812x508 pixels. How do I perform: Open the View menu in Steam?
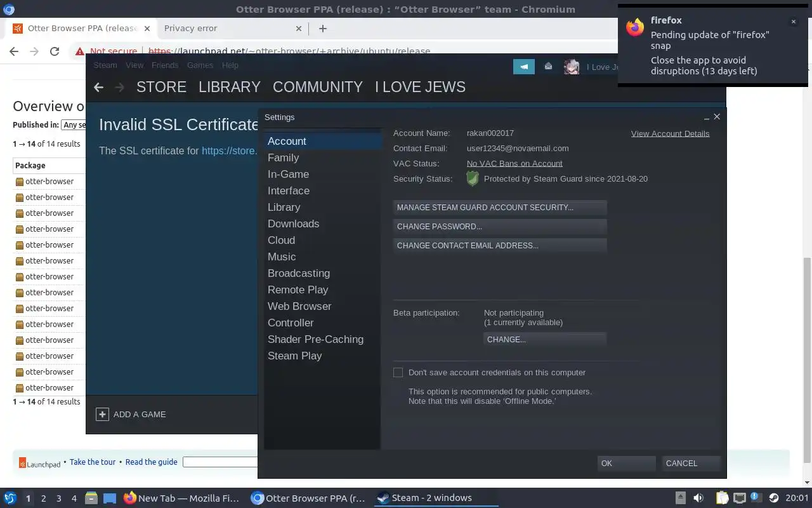click(134, 65)
